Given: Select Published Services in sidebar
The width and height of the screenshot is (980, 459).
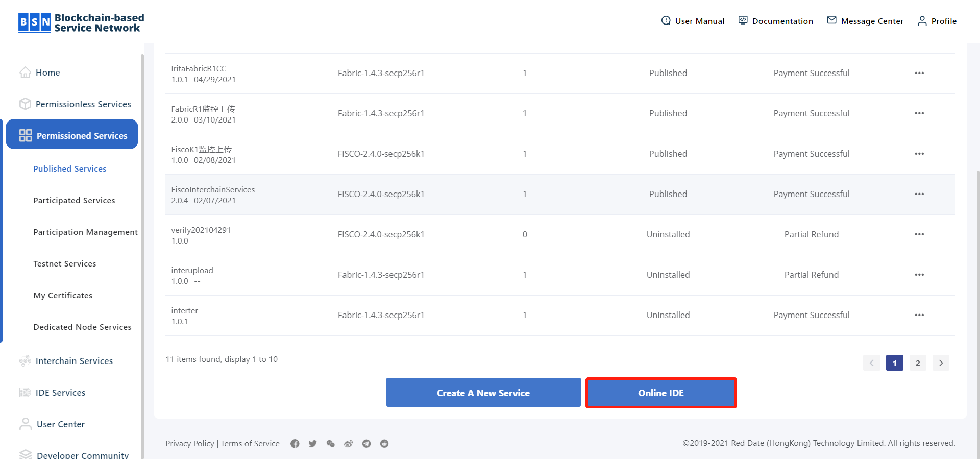Looking at the screenshot, I should 70,169.
